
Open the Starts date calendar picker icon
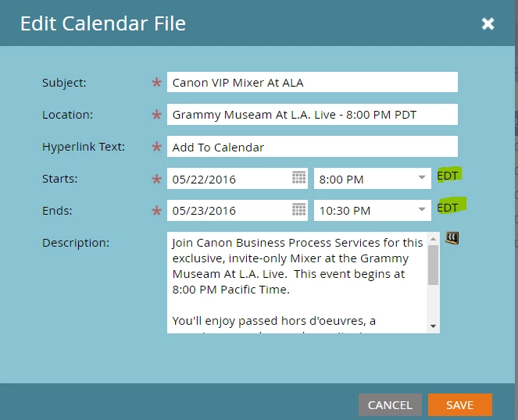[299, 178]
